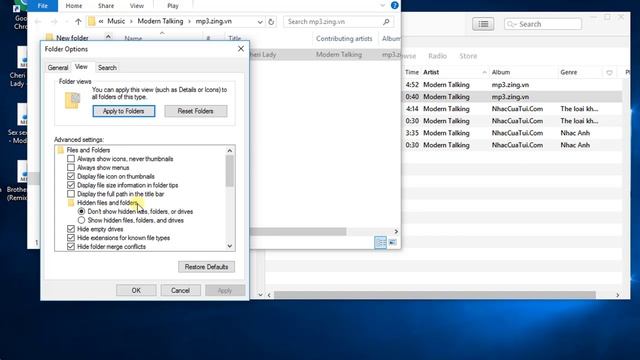
Task: Select the View tab in Folder Options
Action: point(81,67)
